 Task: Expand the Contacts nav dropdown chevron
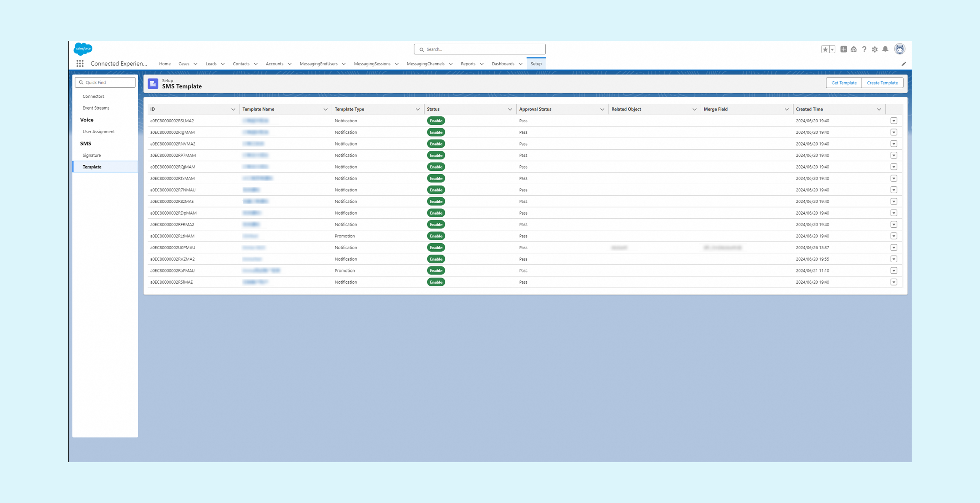pyautogui.click(x=256, y=64)
